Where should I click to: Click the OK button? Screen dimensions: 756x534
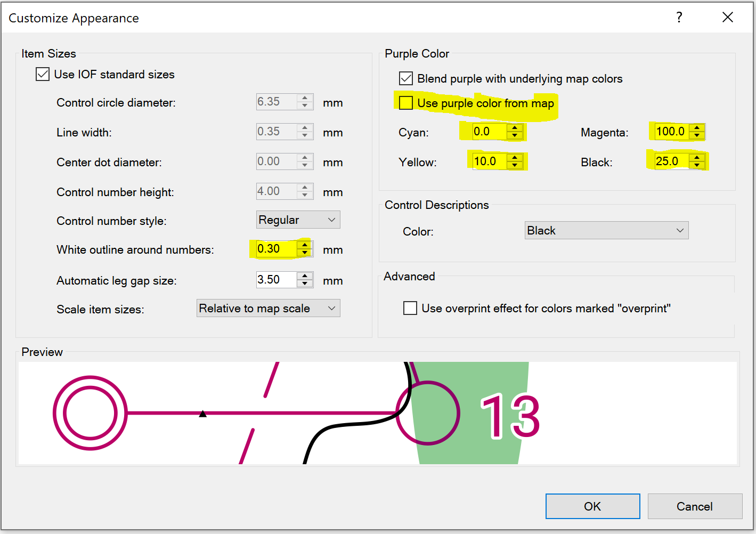pyautogui.click(x=592, y=506)
